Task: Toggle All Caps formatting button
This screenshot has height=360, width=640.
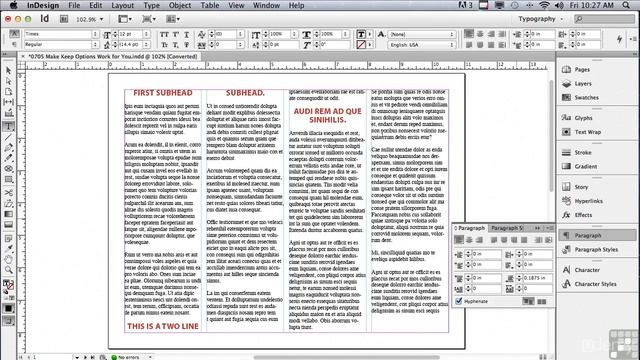Action: 164,35
